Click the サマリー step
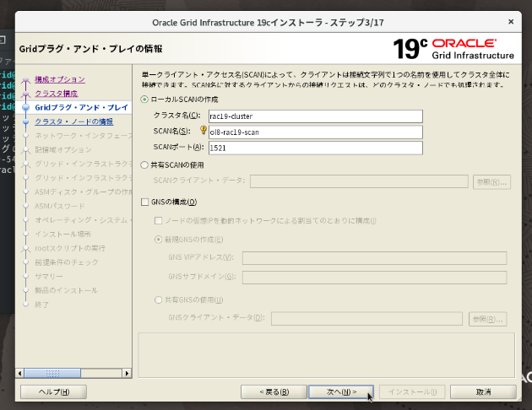This screenshot has height=410, width=532. pyautogui.click(x=49, y=277)
